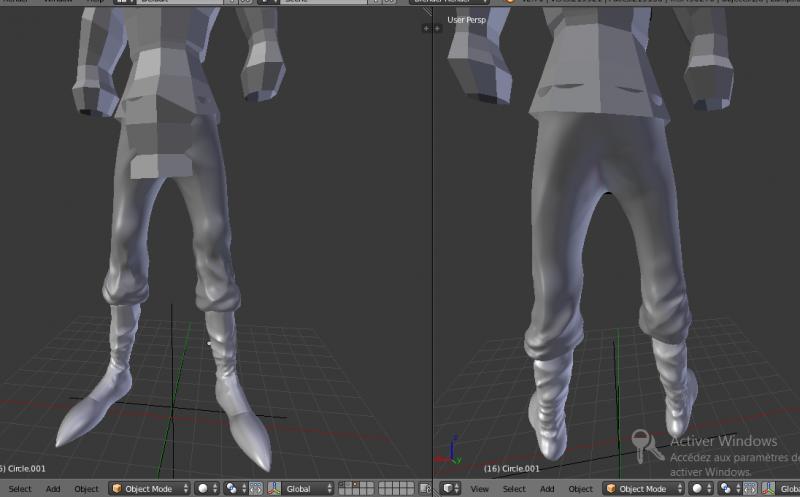Expand left viewport's properties region plus icon
Image resolution: width=800 pixels, height=497 pixels.
[x=427, y=28]
